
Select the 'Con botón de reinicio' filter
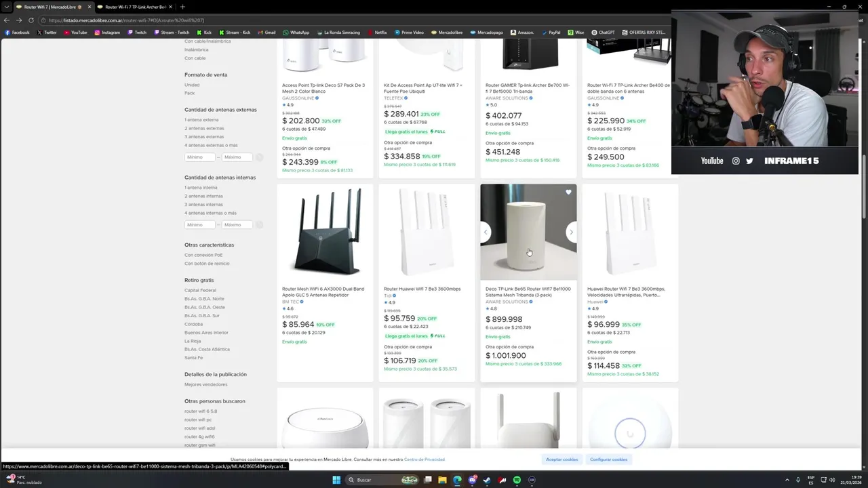click(207, 264)
